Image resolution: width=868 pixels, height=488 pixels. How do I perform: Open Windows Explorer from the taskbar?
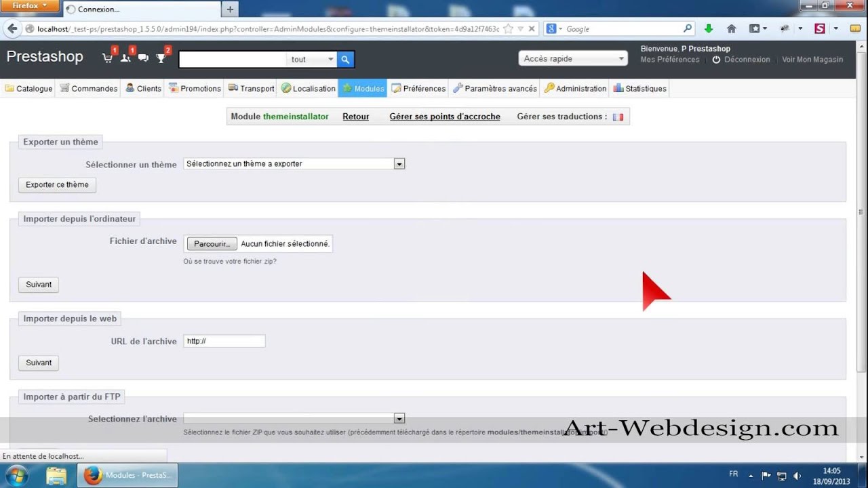tap(56, 476)
